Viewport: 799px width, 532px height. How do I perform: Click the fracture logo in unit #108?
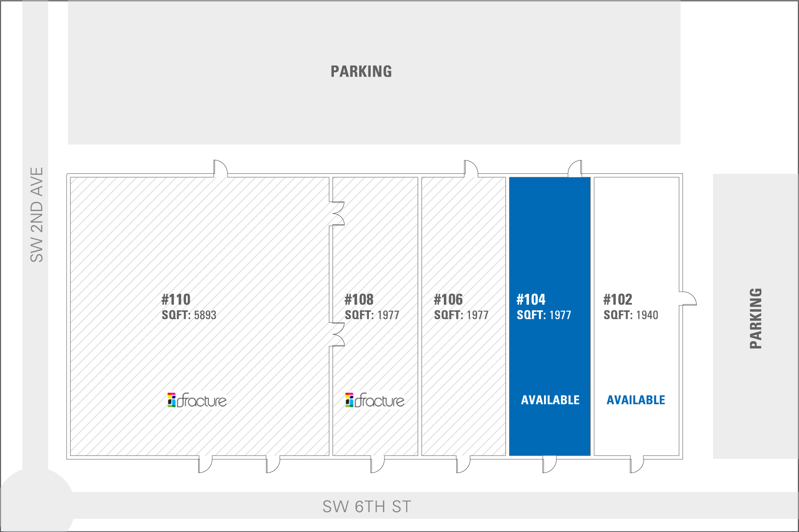(x=375, y=400)
